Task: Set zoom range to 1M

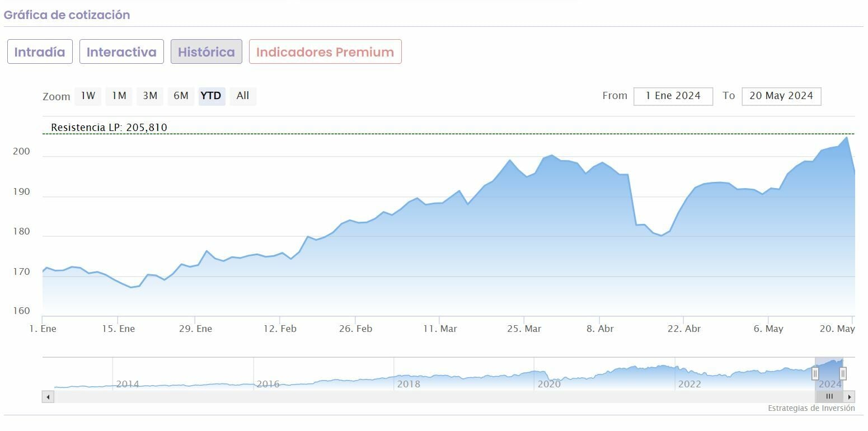Action: click(119, 96)
